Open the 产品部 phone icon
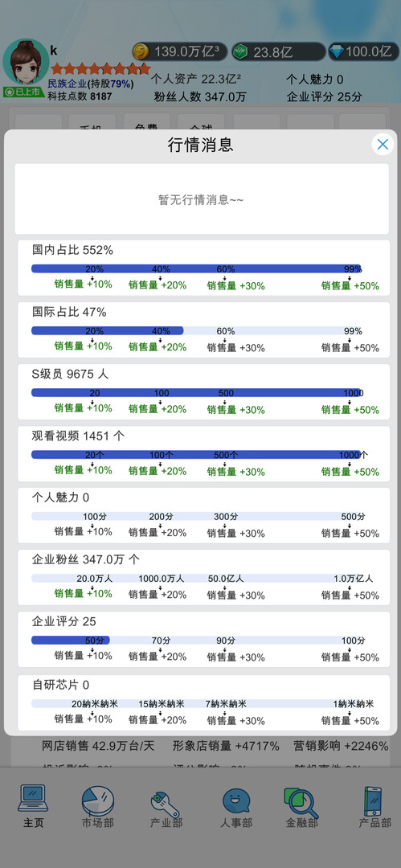Viewport: 401px width, 868px height. [374, 800]
